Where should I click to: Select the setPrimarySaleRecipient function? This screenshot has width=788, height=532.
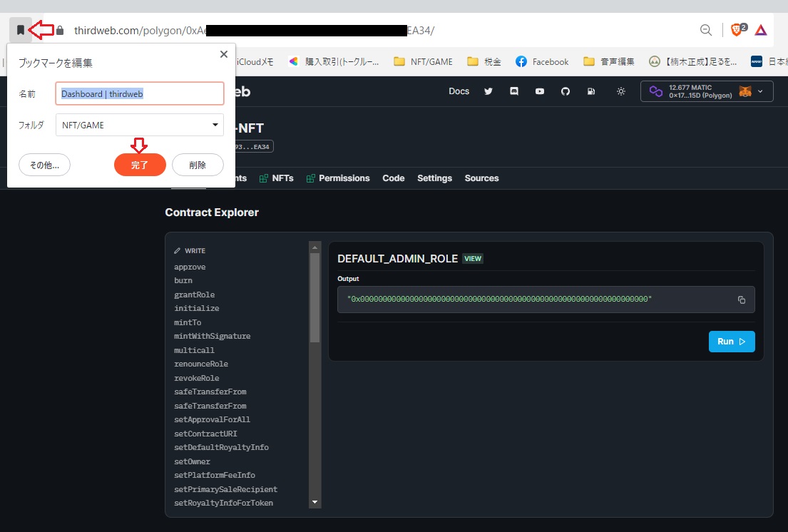point(225,489)
